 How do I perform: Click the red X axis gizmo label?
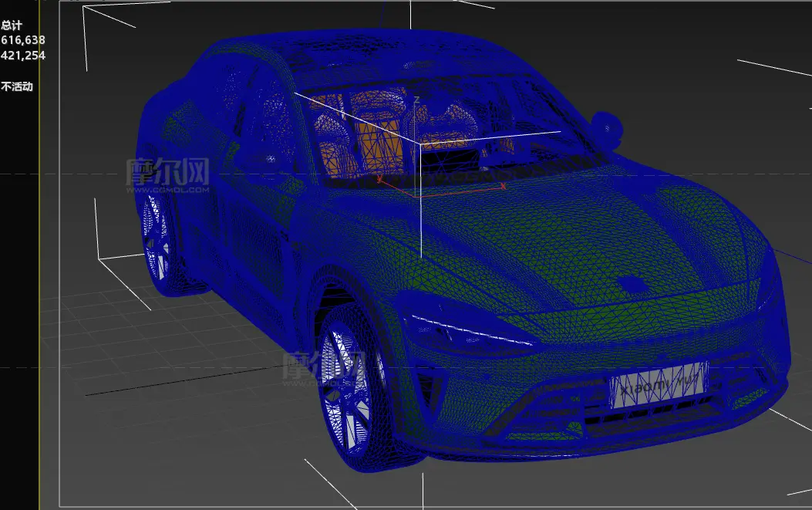pyautogui.click(x=503, y=186)
